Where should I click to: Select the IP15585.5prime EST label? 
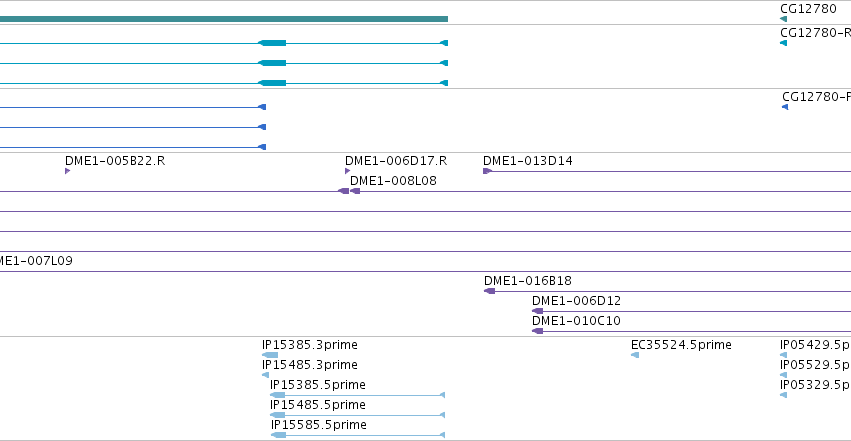point(319,425)
